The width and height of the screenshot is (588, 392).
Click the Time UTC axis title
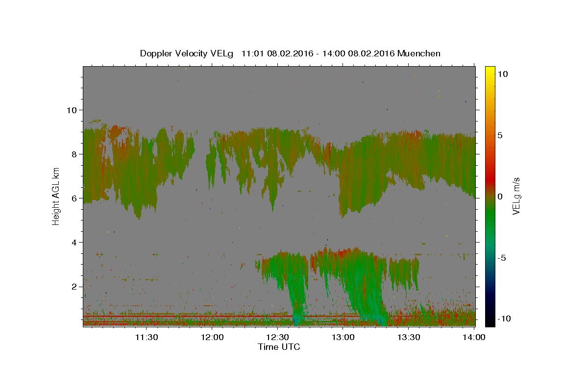click(279, 347)
